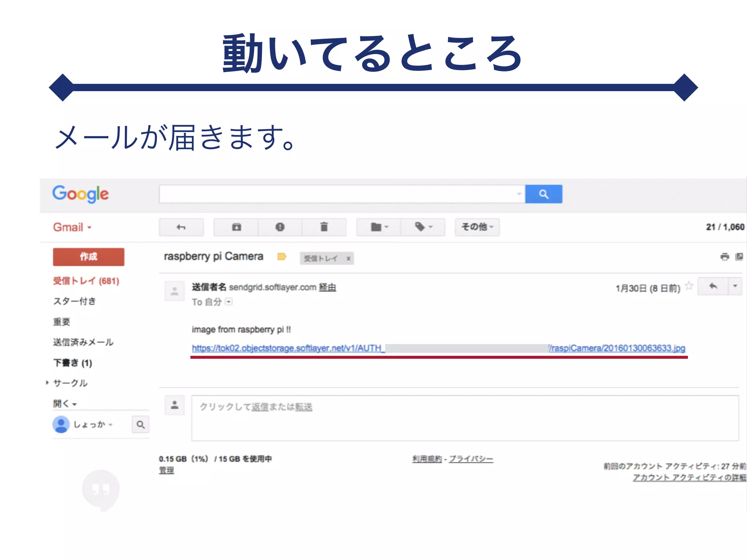Expand 開く more labels

65,404
